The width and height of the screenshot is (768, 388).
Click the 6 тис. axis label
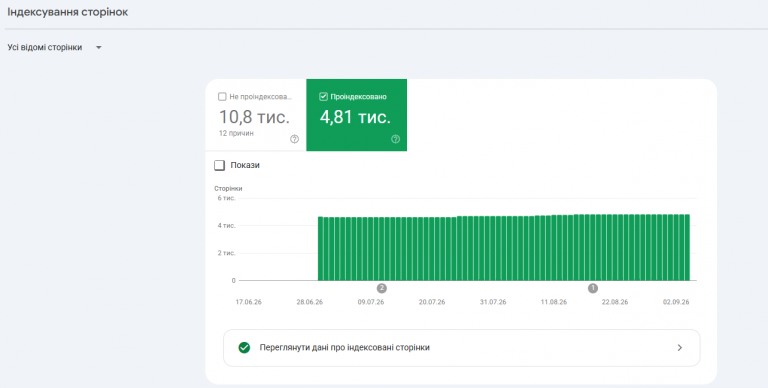tap(226, 198)
